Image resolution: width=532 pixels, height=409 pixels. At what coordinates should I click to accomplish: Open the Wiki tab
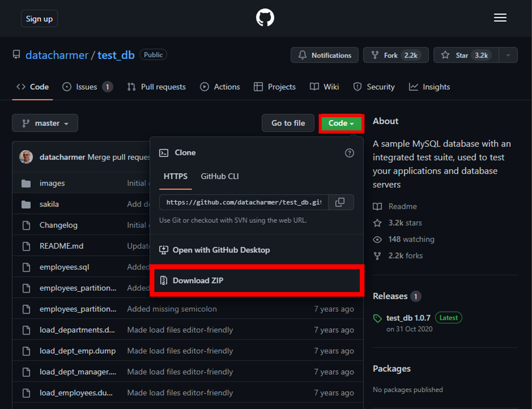324,87
